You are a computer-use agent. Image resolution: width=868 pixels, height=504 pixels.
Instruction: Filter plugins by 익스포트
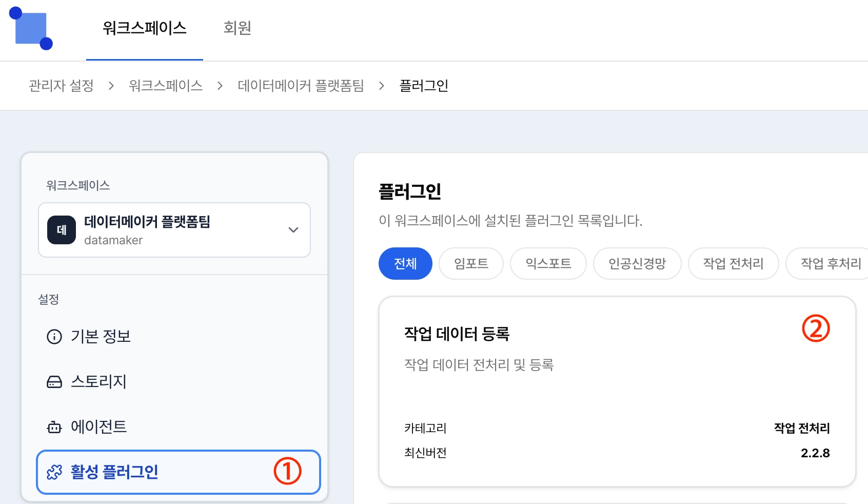pyautogui.click(x=548, y=264)
